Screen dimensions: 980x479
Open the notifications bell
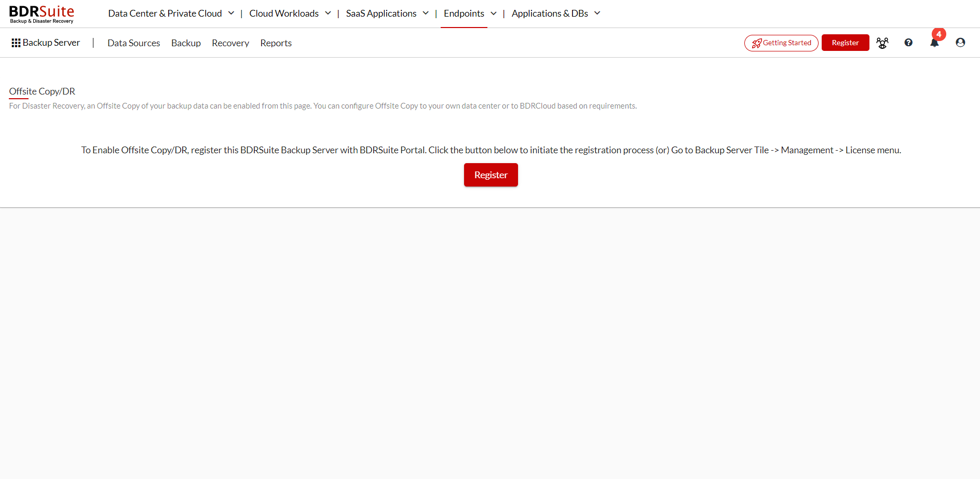point(934,43)
